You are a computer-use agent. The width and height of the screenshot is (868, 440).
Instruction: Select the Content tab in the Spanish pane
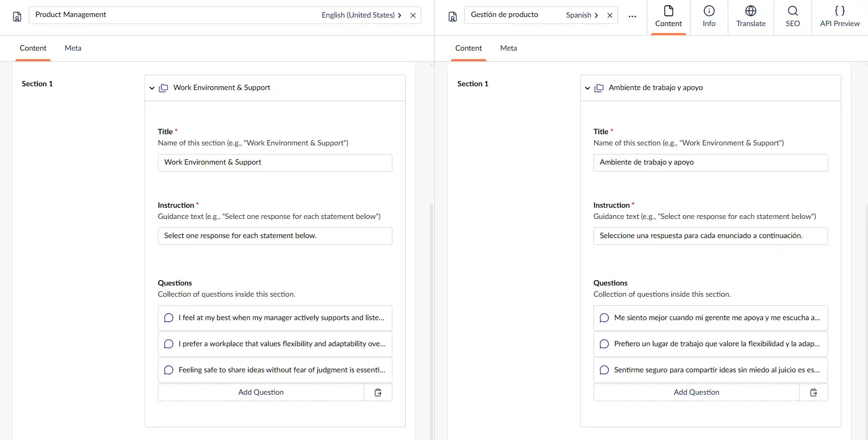[x=469, y=48]
